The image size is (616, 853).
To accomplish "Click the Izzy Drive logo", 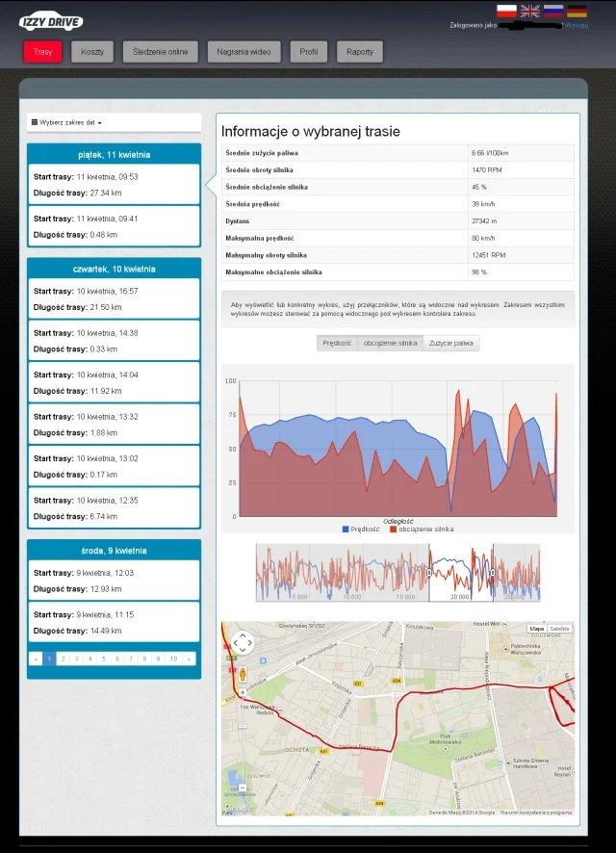I will (51, 21).
